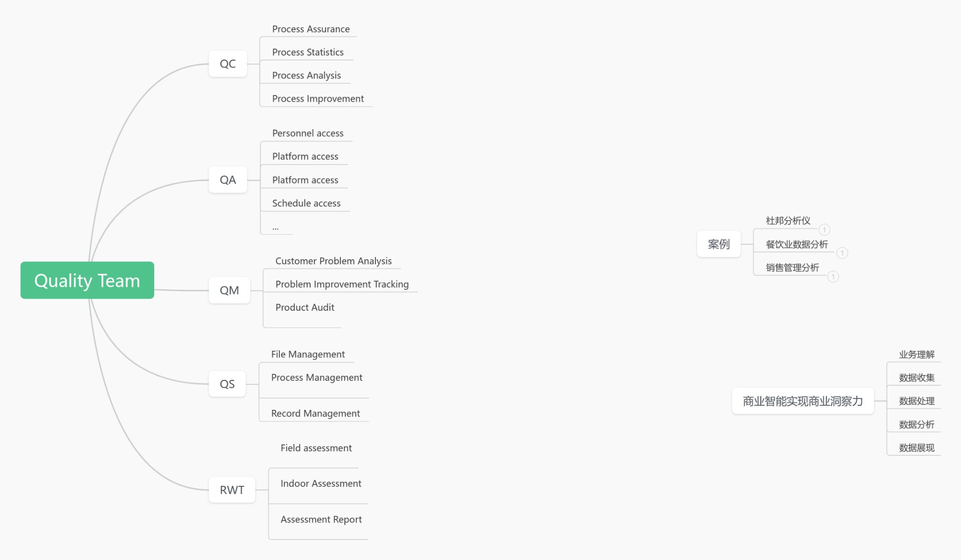The height and width of the screenshot is (560, 961).
Task: Select the Problem Improvement Tracking subtopic
Action: point(342,284)
